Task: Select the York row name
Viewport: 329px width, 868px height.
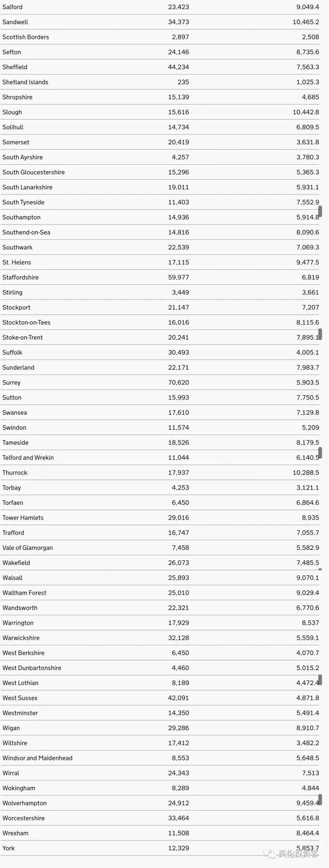Action: [9, 848]
